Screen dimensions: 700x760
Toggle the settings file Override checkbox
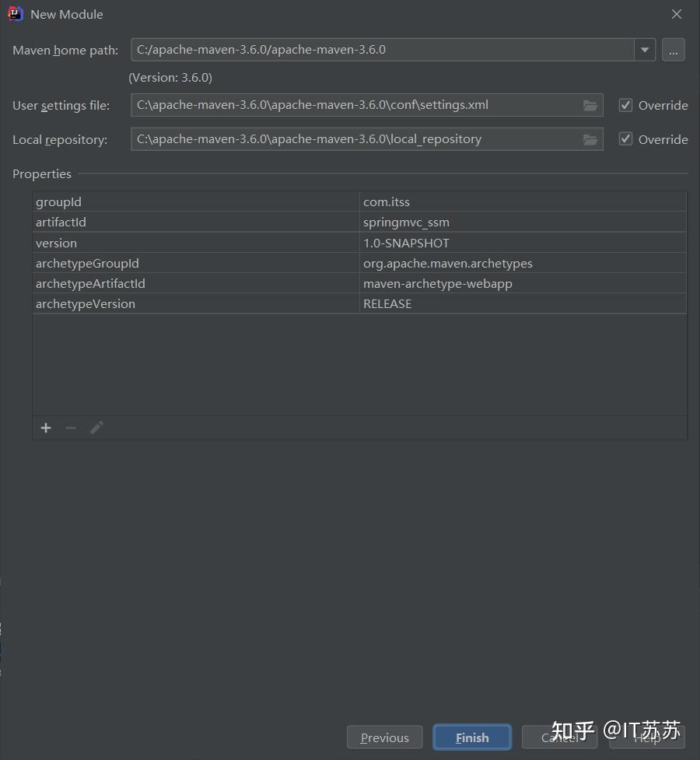(x=625, y=105)
